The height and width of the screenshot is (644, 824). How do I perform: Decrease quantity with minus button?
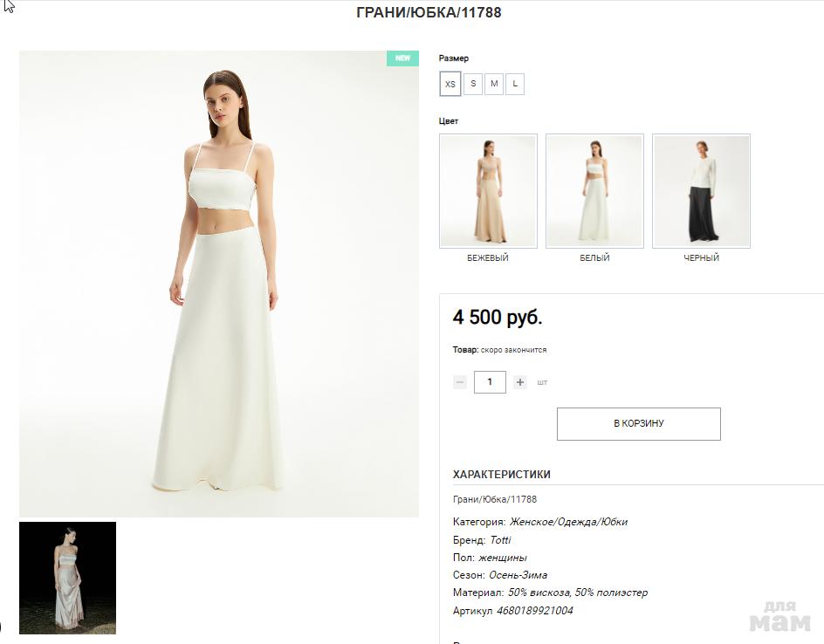[x=460, y=382]
